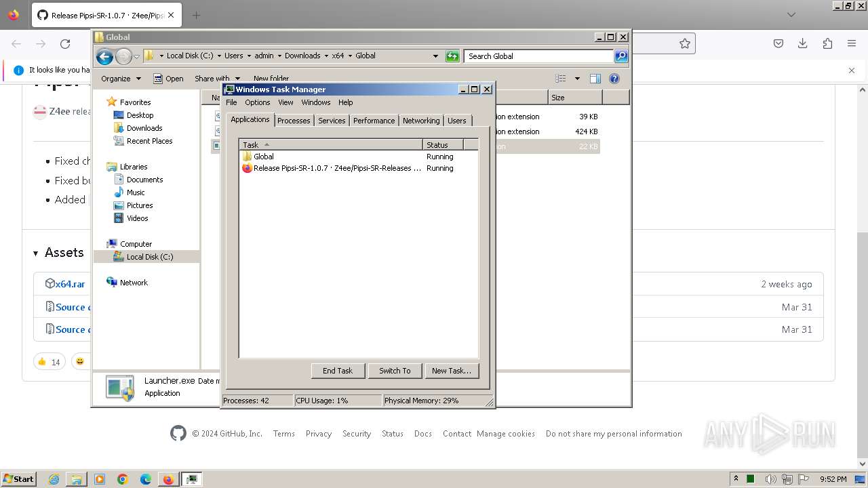Click Explorer Forward navigation arrow
868x488 pixels.
coord(123,56)
